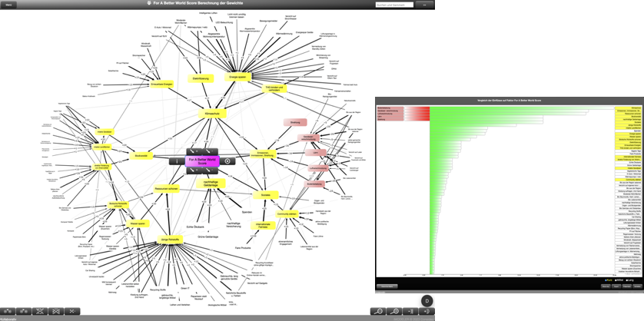Open the round 'D' user avatar
Screen dimensions: 644x321
(x=427, y=301)
